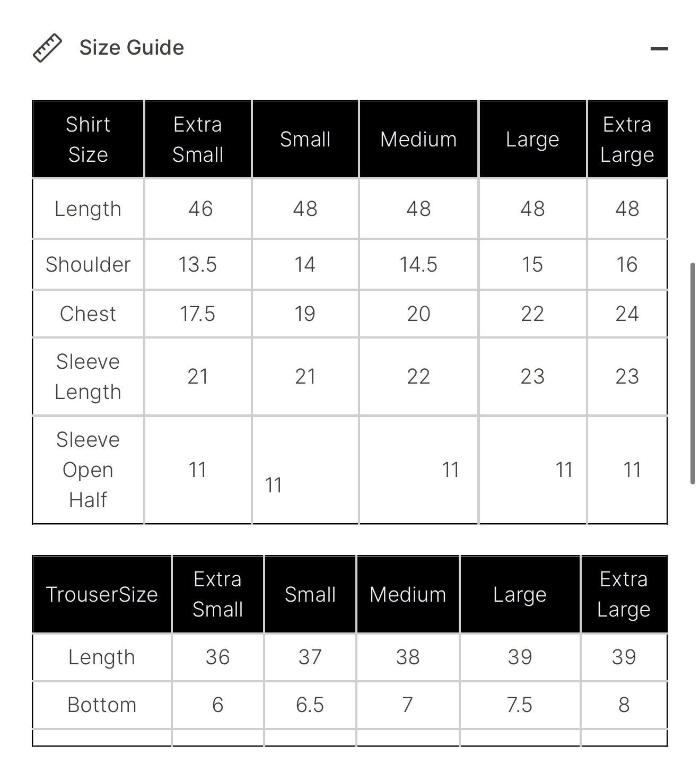The width and height of the screenshot is (700, 772).
Task: Click Extra Large header in shirt table
Action: 627,139
